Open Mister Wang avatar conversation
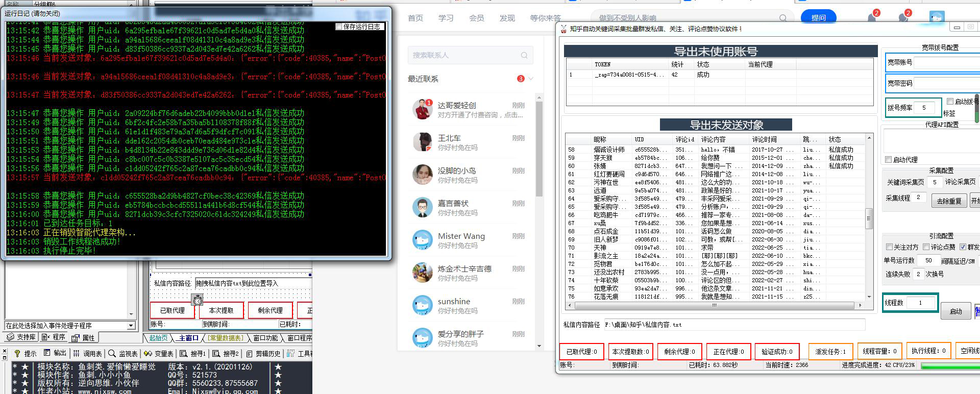 pos(422,240)
